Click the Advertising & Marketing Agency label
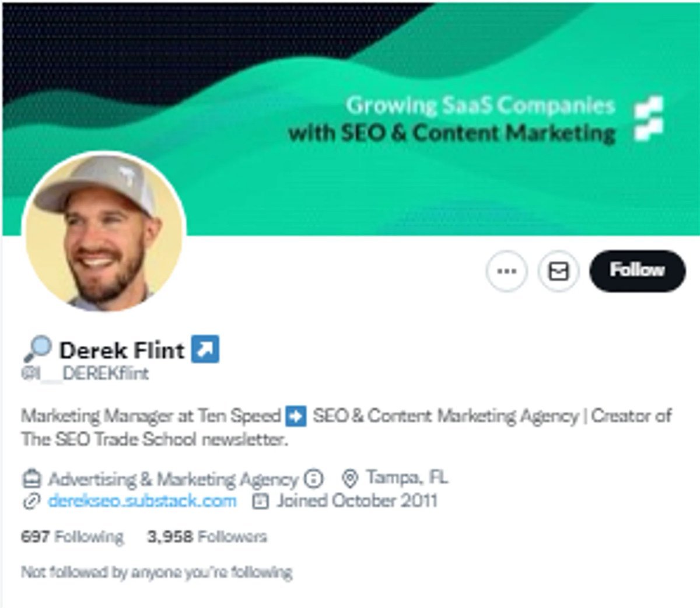Viewport: 700px width, 608px height. click(173, 480)
